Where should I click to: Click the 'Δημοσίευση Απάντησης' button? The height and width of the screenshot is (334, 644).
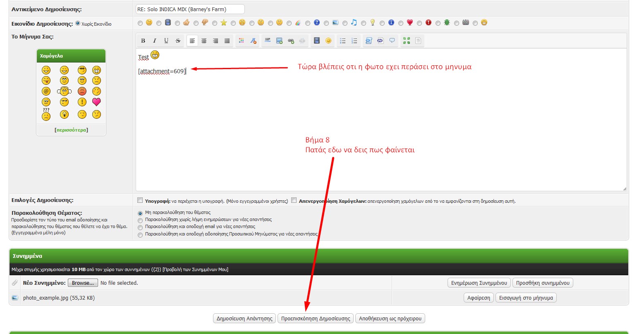pyautogui.click(x=244, y=319)
